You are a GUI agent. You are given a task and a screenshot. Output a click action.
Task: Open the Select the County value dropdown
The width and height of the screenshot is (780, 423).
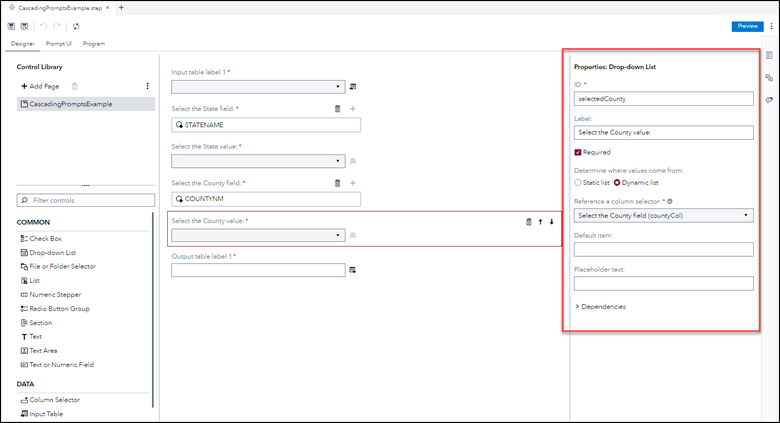[258, 235]
